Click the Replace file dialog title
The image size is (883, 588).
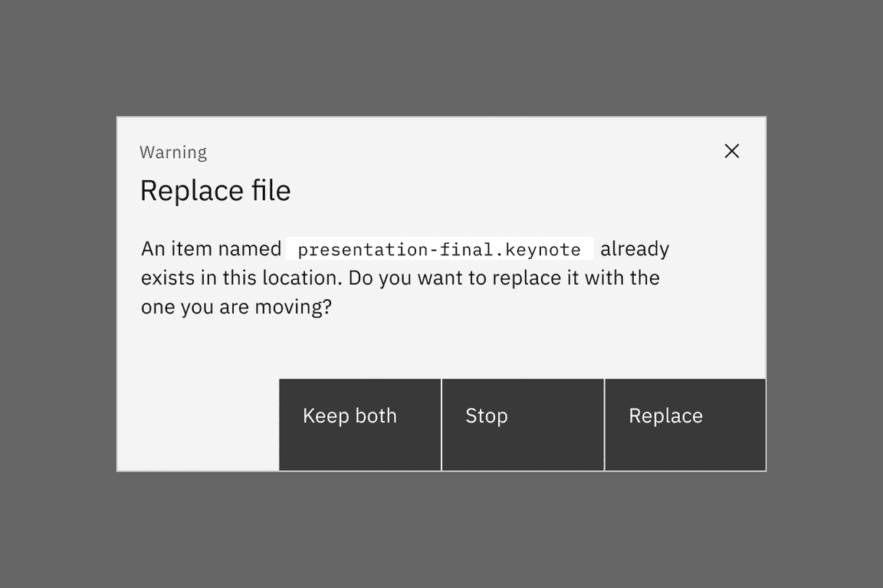[x=215, y=189]
